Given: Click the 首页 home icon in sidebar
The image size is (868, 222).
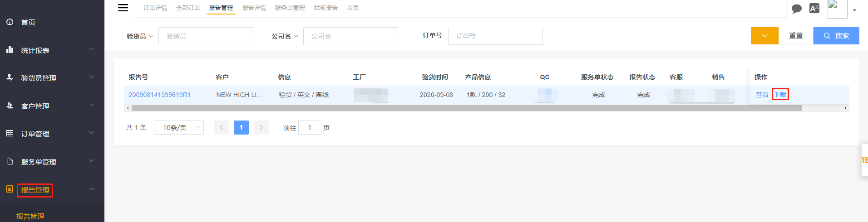Looking at the screenshot, I should 10,22.
